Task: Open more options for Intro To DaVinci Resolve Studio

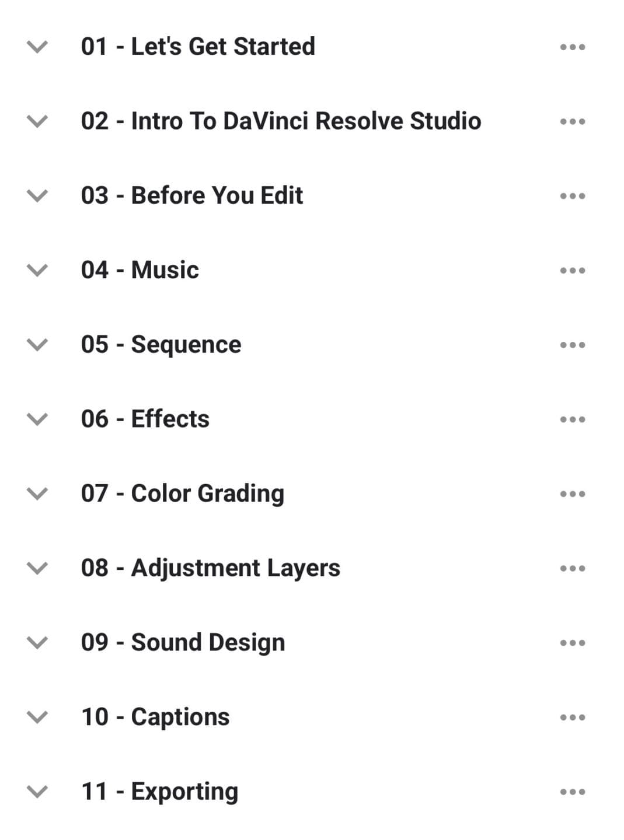Action: pos(572,121)
